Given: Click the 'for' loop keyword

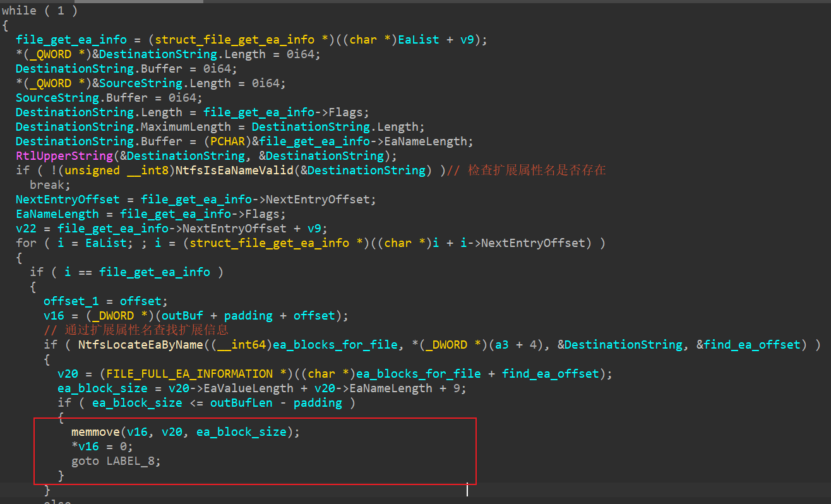Looking at the screenshot, I should 26,243.
